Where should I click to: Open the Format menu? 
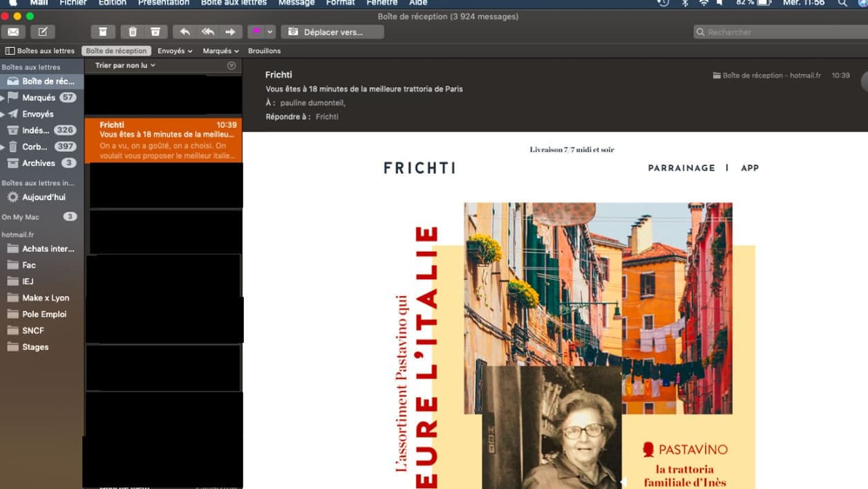point(340,3)
